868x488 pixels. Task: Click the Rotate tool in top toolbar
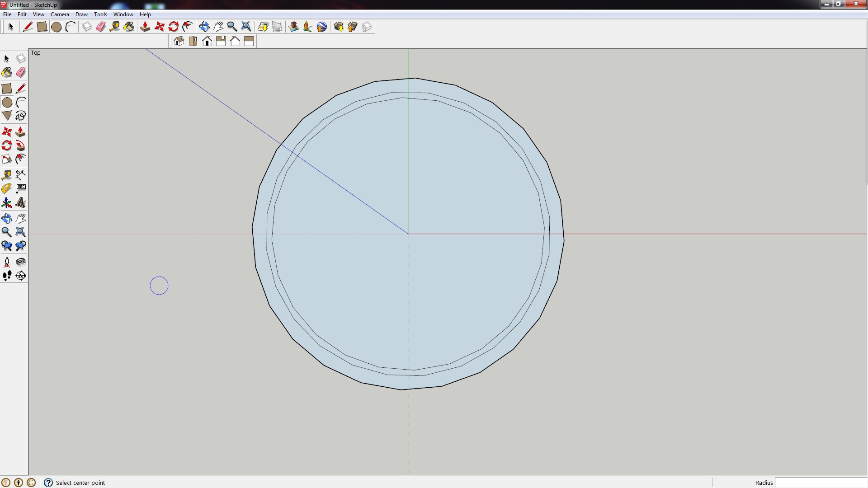pyautogui.click(x=173, y=27)
